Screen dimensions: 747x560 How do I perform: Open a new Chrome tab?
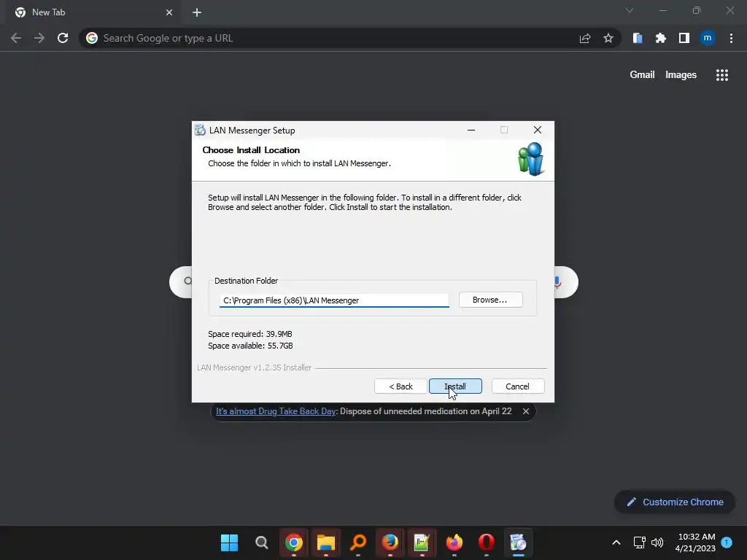coord(197,12)
